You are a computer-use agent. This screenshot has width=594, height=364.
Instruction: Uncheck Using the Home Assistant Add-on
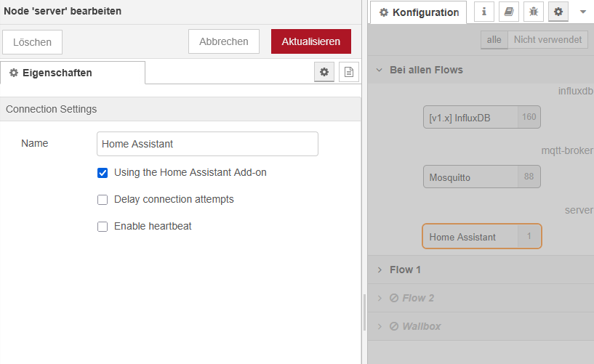103,173
